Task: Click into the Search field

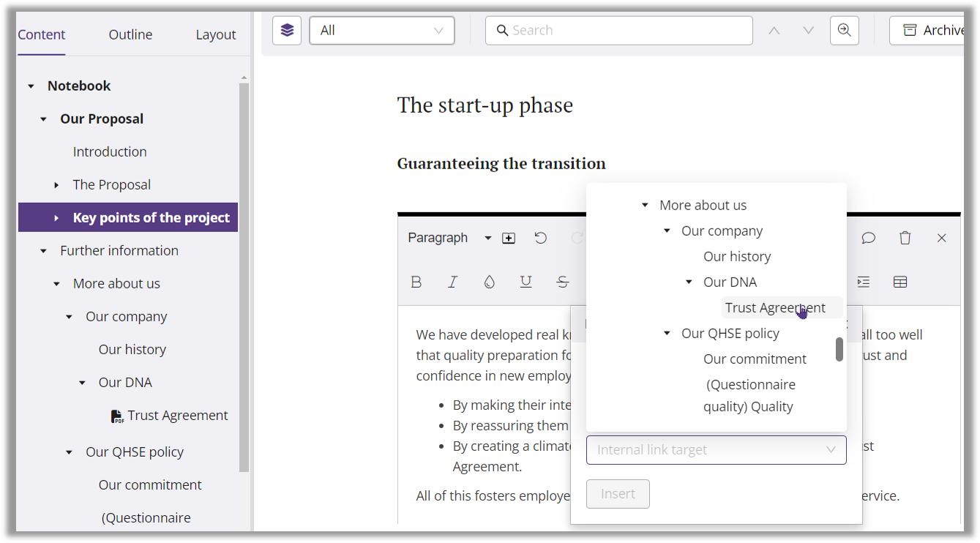Action: 618,30
